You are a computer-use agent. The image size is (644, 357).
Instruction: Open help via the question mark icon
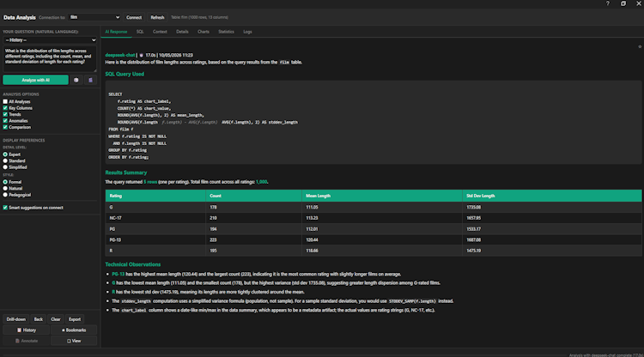607,3
